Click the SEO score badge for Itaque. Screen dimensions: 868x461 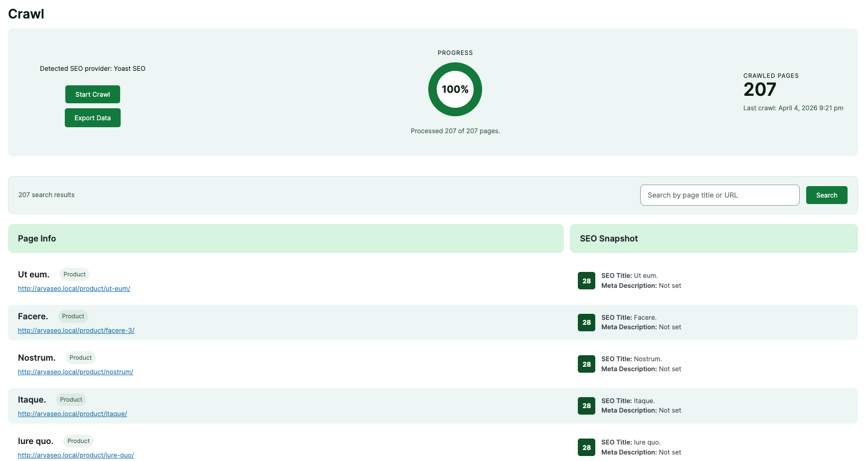[586, 406]
